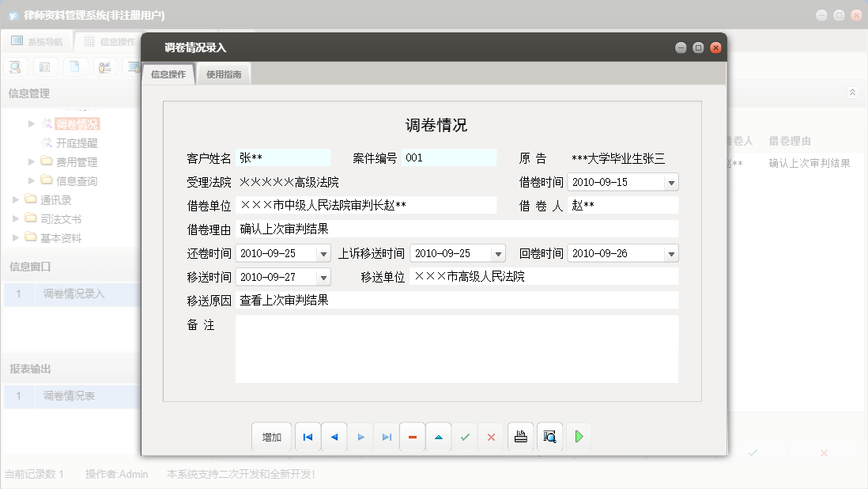Click the 增加 (Add) button
The height and width of the screenshot is (489, 868).
[x=272, y=437]
